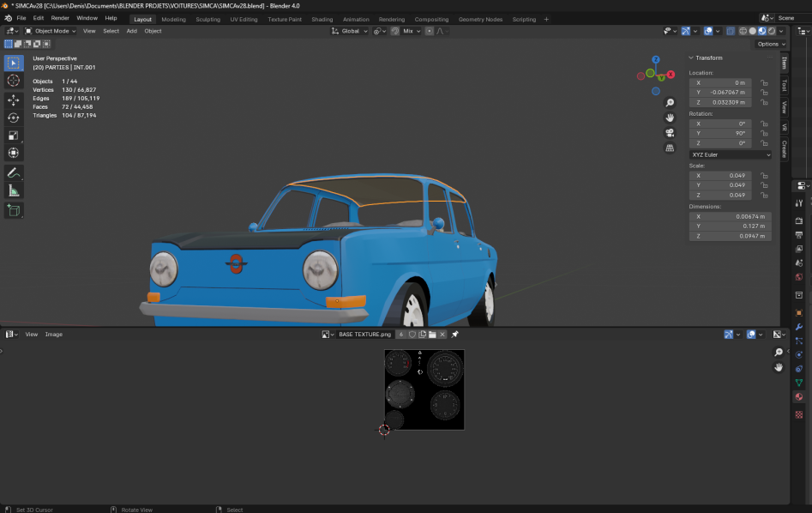Switch to material preview shading
This screenshot has width=812, height=513.
[x=762, y=31]
